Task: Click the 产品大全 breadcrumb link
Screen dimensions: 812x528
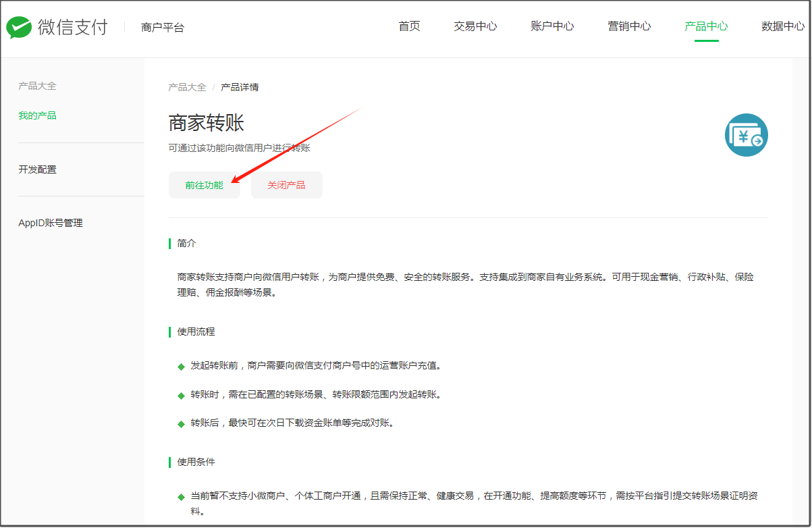Action: [187, 87]
